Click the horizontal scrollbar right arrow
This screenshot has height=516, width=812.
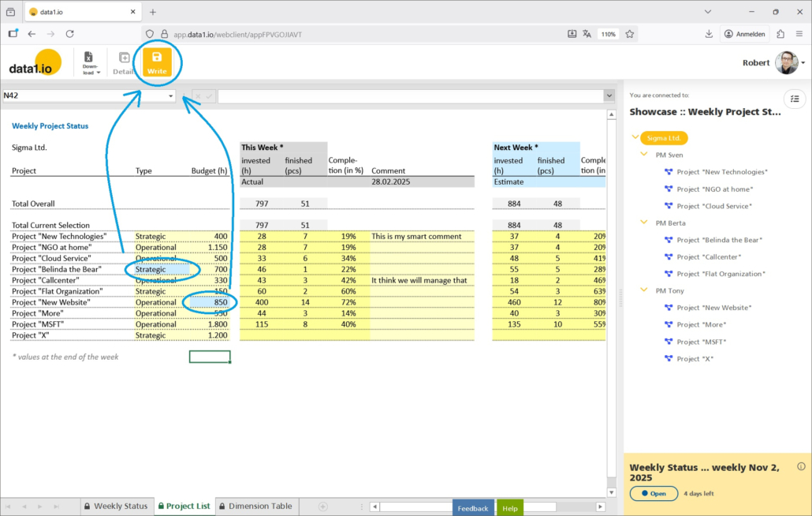click(601, 506)
